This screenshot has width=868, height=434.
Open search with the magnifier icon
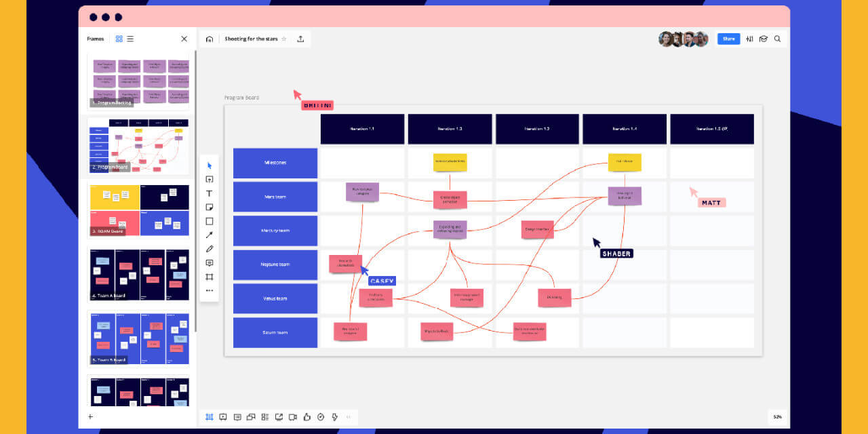[x=777, y=39]
